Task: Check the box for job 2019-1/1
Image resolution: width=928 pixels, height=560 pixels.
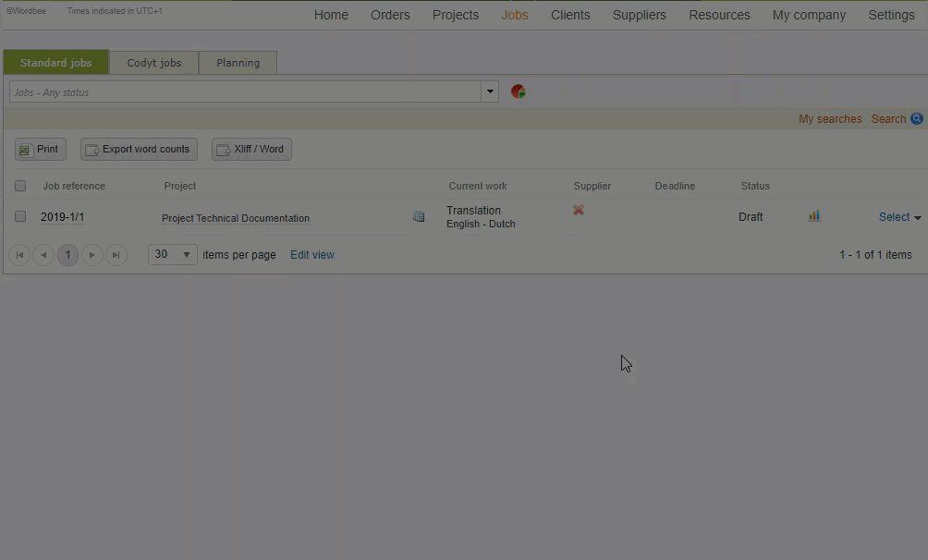Action: (x=20, y=216)
